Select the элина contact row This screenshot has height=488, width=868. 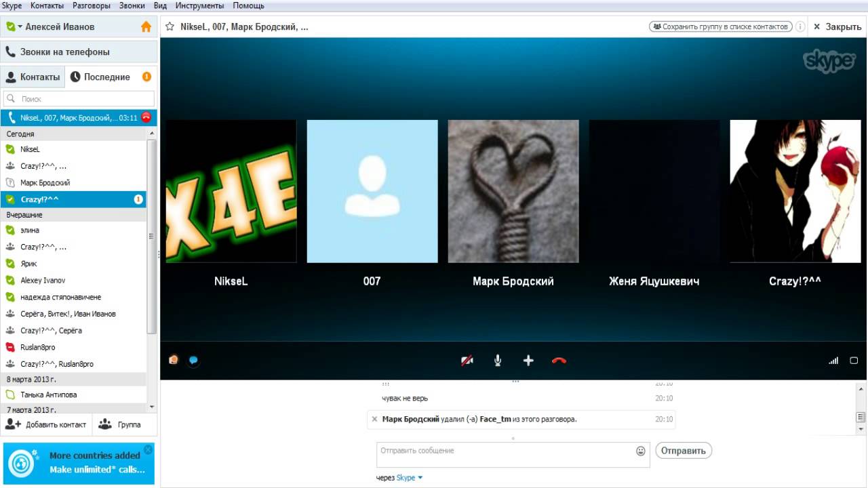coord(73,230)
